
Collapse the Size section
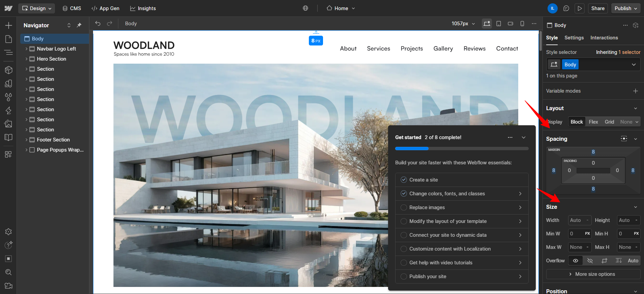pos(636,207)
